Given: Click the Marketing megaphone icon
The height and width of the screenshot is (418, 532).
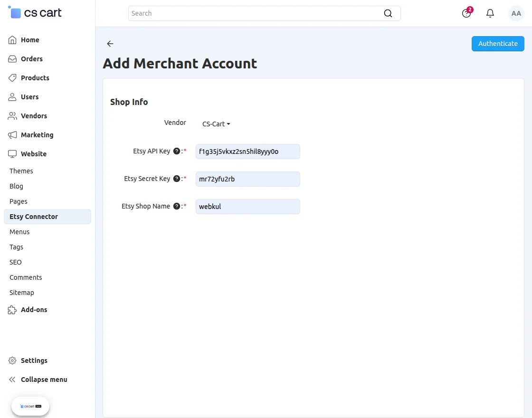Looking at the screenshot, I should tap(12, 135).
